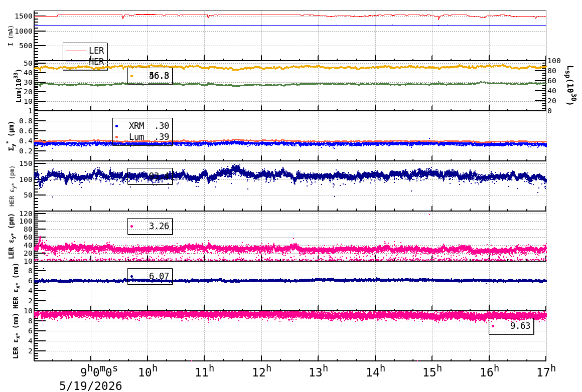Click the 3.26 LER emittance legend value
The height and width of the screenshot is (392, 582).
(x=159, y=226)
